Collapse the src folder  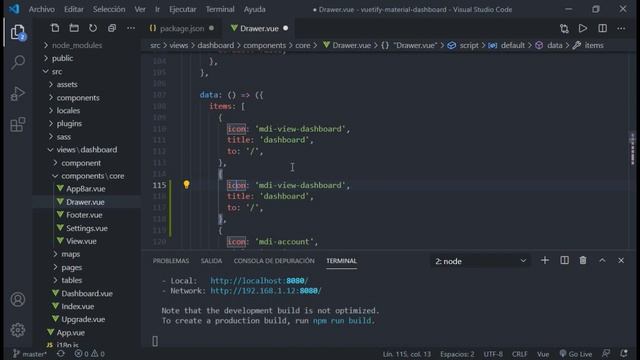[53, 71]
